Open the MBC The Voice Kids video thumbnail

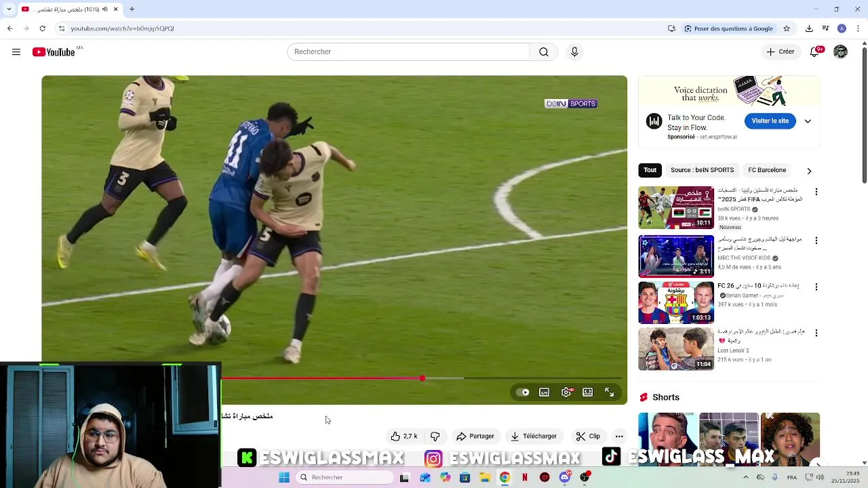click(676, 257)
